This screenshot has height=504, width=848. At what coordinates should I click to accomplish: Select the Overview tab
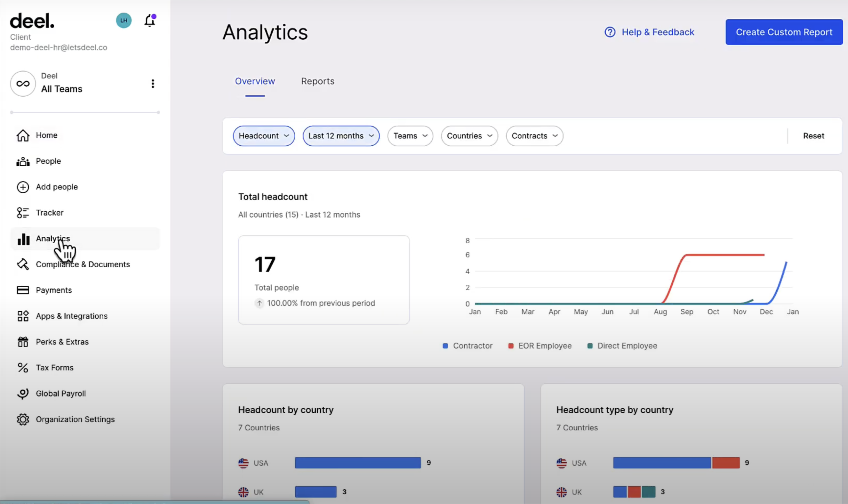click(255, 81)
